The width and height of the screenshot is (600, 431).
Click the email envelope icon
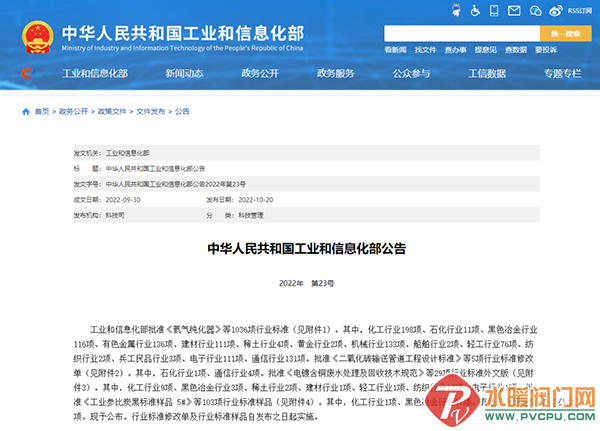click(x=514, y=11)
